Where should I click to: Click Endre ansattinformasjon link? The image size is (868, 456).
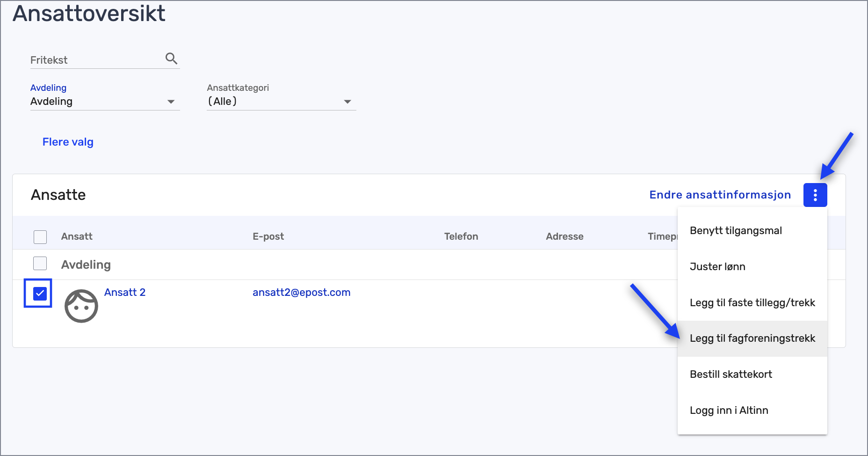pos(720,195)
